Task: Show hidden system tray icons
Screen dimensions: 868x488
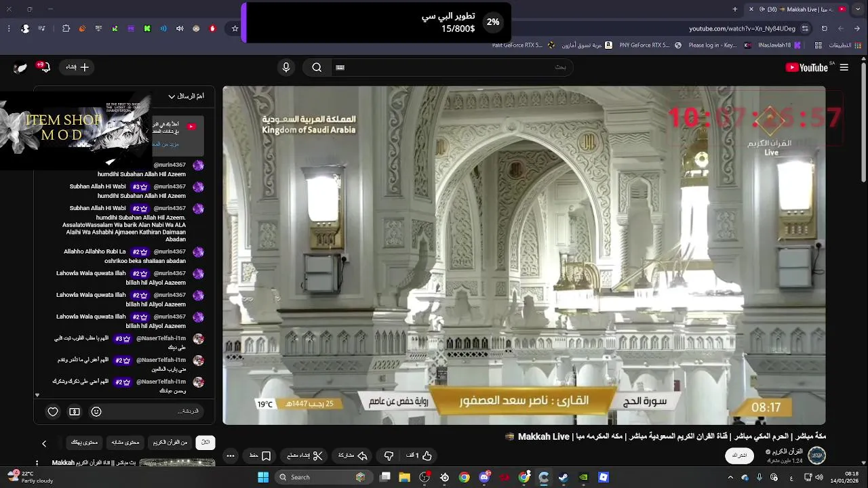Action: click(730, 477)
